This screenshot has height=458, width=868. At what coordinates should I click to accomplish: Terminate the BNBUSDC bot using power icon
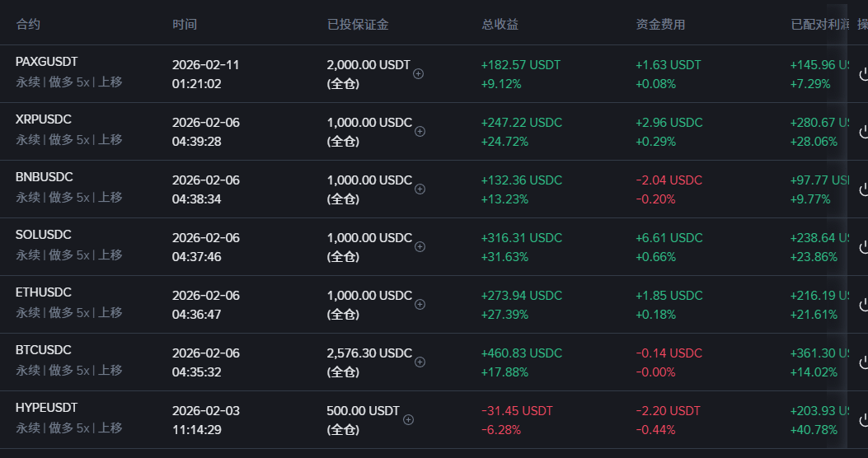coord(863,189)
